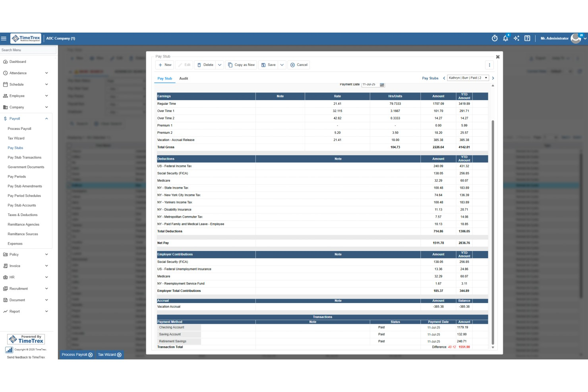Screen dimensions: 588x392
Task: Click the Cancel button
Action: click(298, 65)
